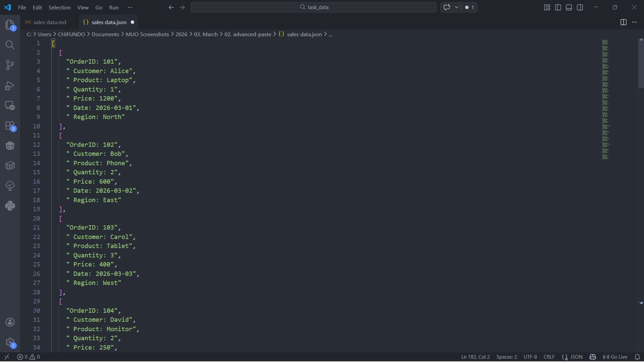Viewport: 644px width, 362px height.
Task: Open editor More Actions ellipsis
Action: coord(634,22)
